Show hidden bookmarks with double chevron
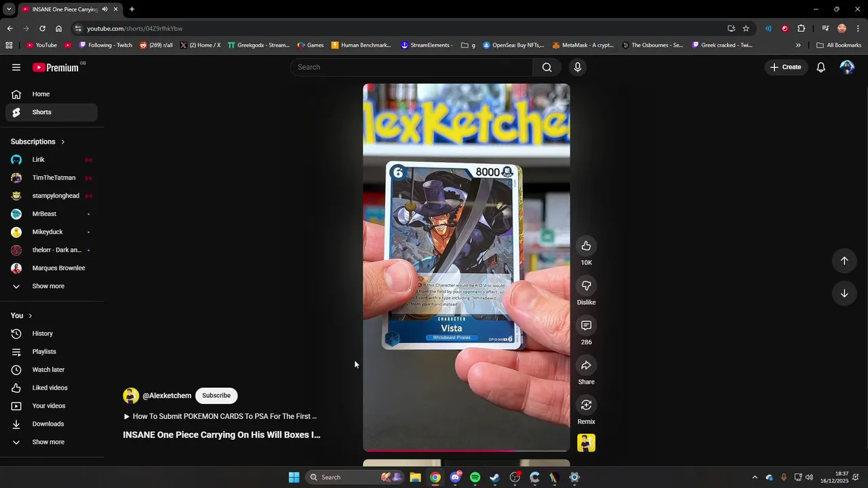The width and height of the screenshot is (868, 488). 798,45
